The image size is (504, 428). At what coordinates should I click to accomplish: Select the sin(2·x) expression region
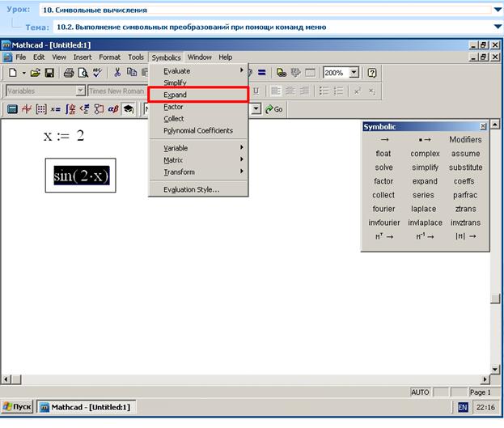pyautogui.click(x=82, y=176)
